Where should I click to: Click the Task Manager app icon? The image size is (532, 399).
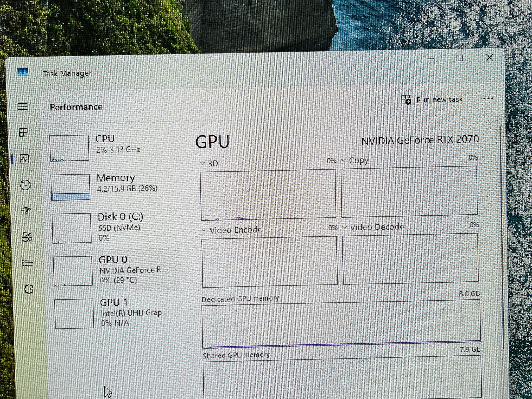23,72
